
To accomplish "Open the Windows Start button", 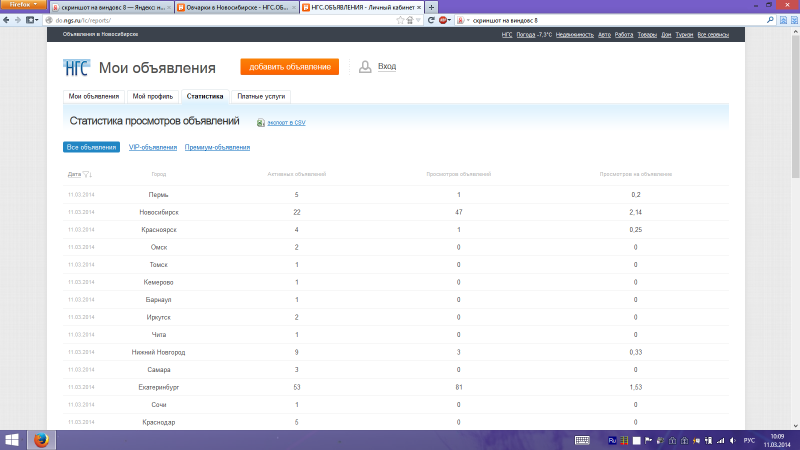I will tap(12, 440).
